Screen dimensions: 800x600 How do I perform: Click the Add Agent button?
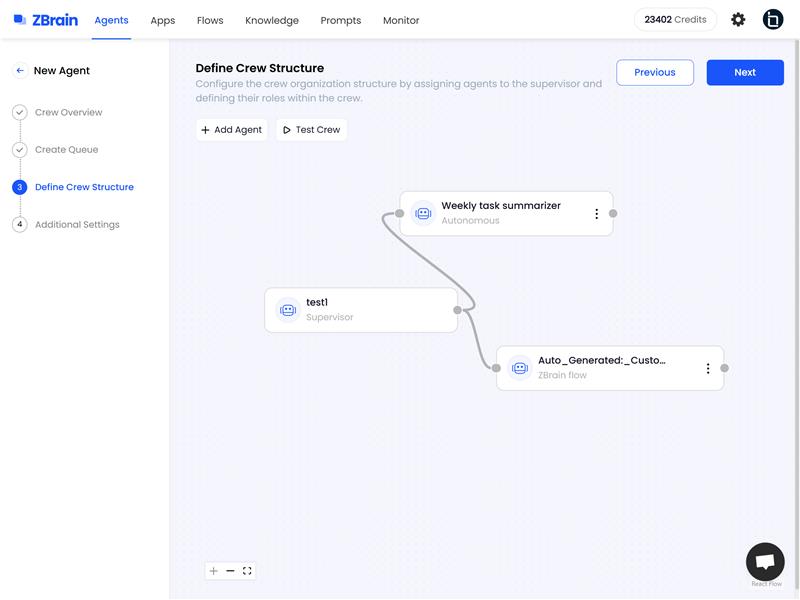click(x=232, y=130)
